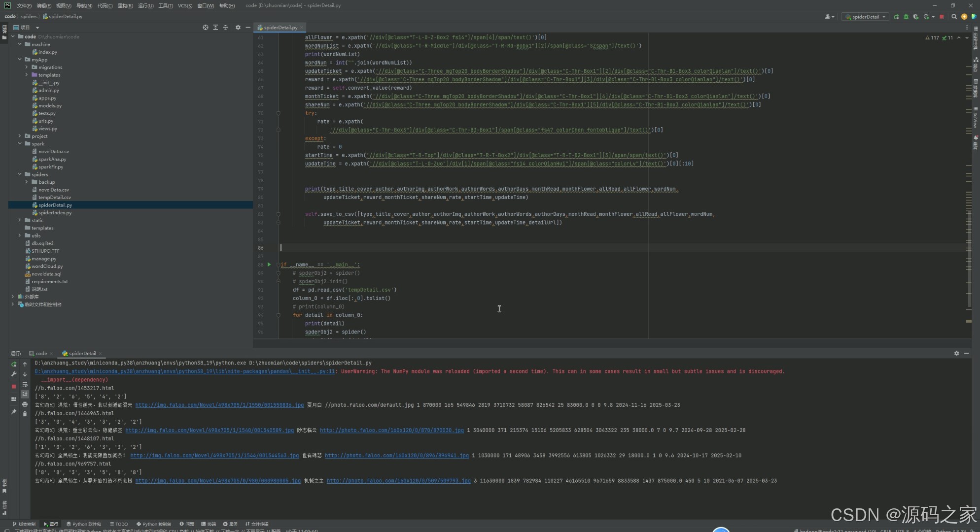Screen dimensions: 980x532
Task: Switch to the code tab in run panel
Action: pyautogui.click(x=41, y=354)
